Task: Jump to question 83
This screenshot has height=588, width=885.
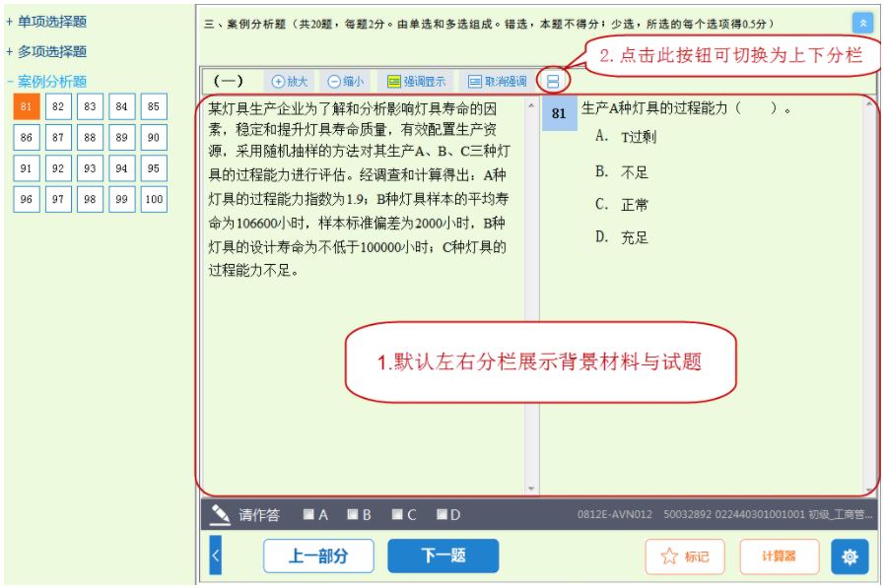Action: click(x=90, y=106)
